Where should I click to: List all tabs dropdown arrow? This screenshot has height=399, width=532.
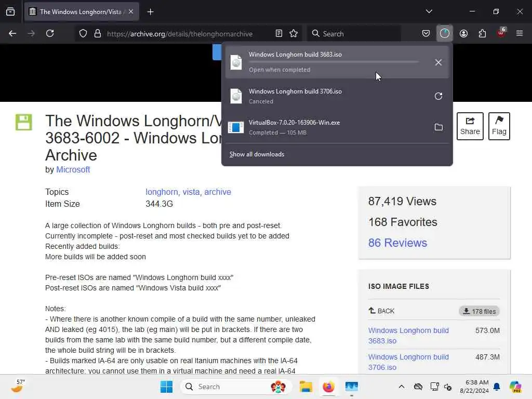(429, 11)
